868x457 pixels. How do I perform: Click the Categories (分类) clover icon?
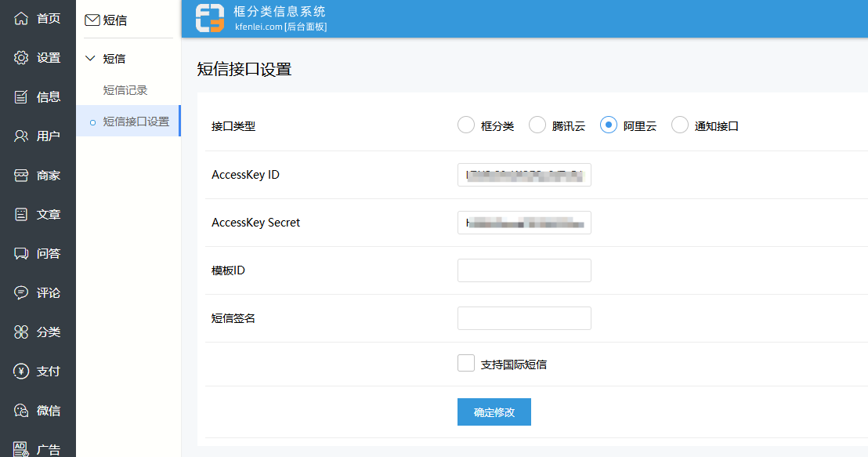[21, 332]
